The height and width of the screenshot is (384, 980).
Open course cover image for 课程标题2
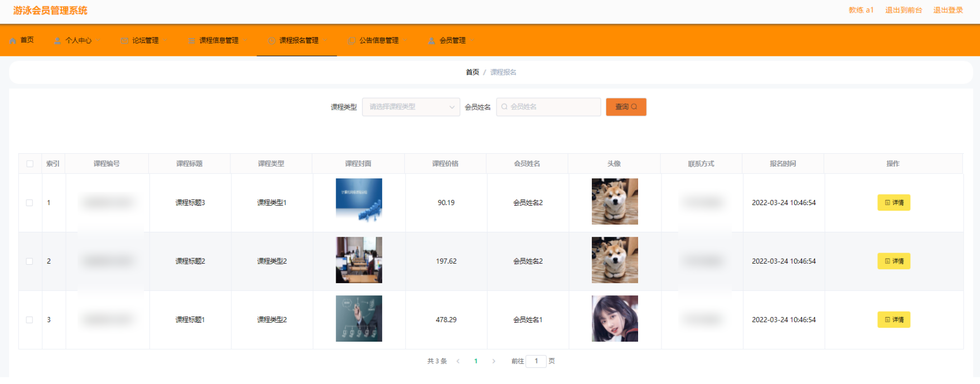click(x=359, y=260)
